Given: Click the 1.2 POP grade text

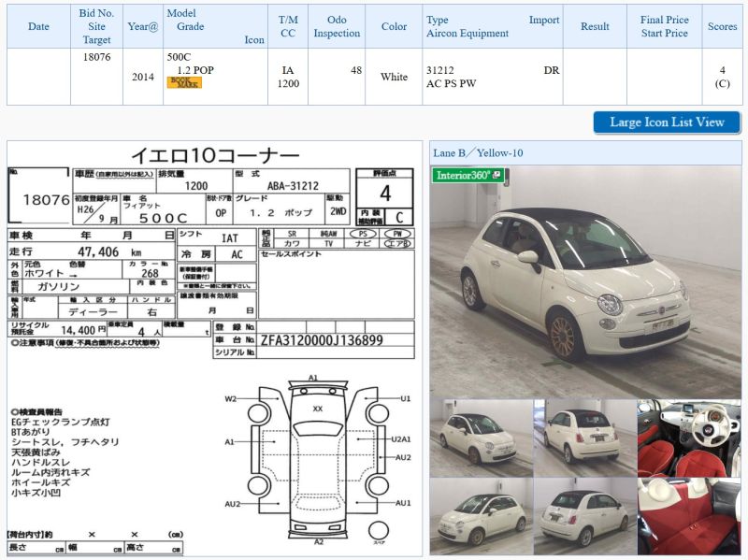Looking at the screenshot, I should pyautogui.click(x=195, y=70).
